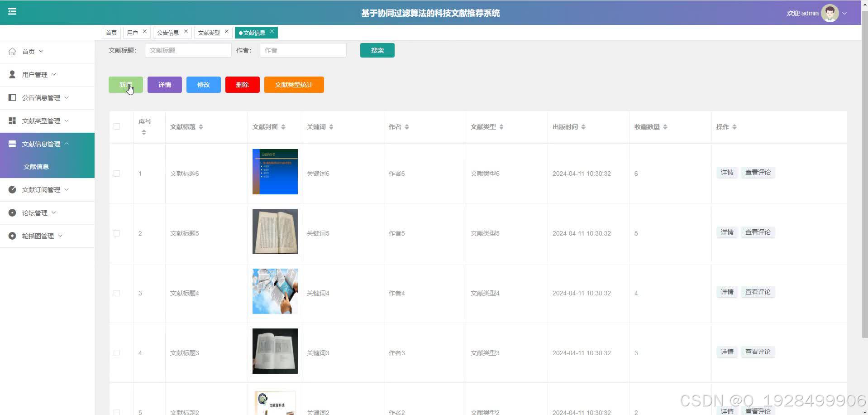Check the row for 文献标题6

pos(117,174)
